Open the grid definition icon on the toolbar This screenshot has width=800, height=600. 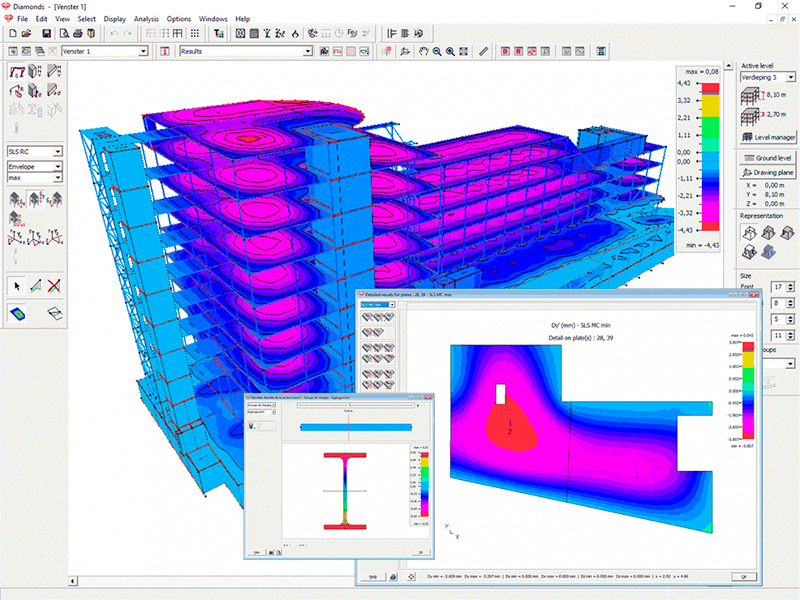(194, 33)
